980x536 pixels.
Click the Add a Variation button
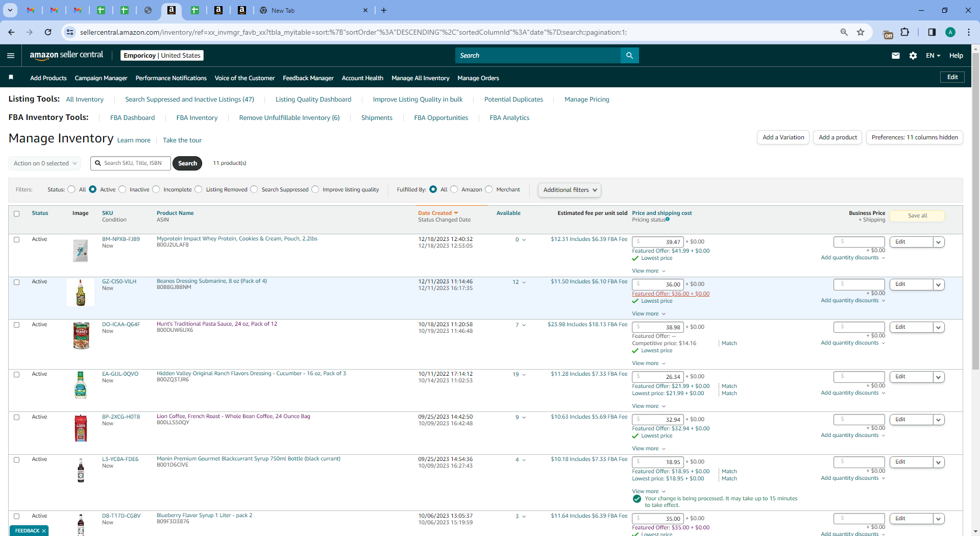click(783, 137)
